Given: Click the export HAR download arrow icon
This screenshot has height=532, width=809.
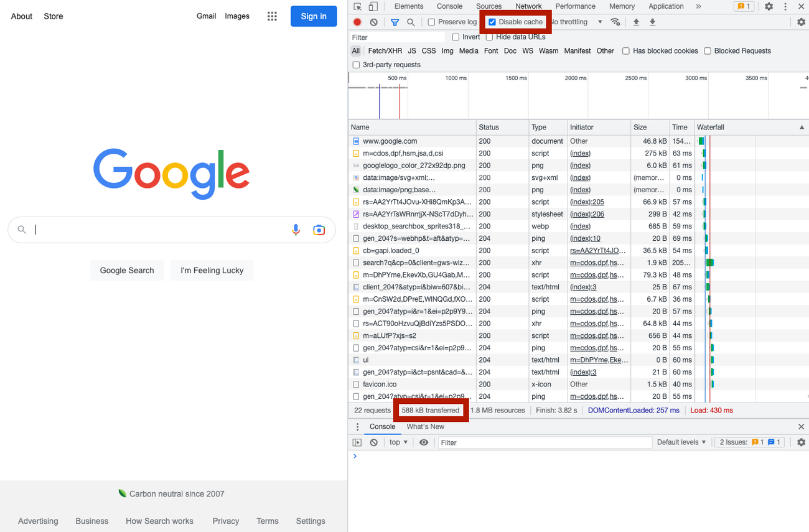Looking at the screenshot, I should [x=652, y=22].
